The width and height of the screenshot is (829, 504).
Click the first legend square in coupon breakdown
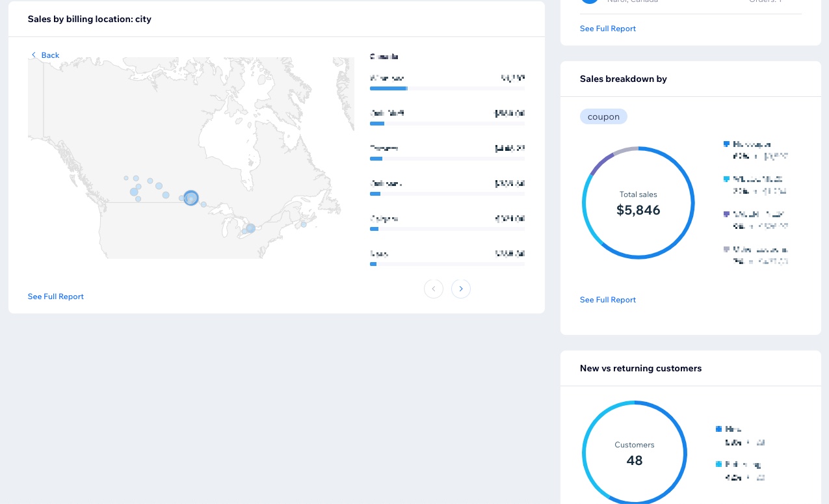726,144
